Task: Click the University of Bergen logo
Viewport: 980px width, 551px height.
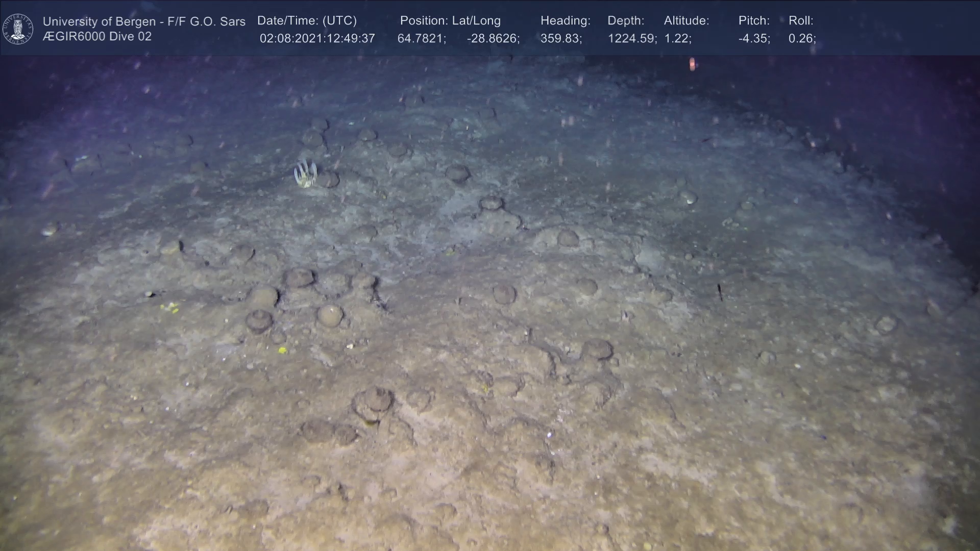Action: 18,29
